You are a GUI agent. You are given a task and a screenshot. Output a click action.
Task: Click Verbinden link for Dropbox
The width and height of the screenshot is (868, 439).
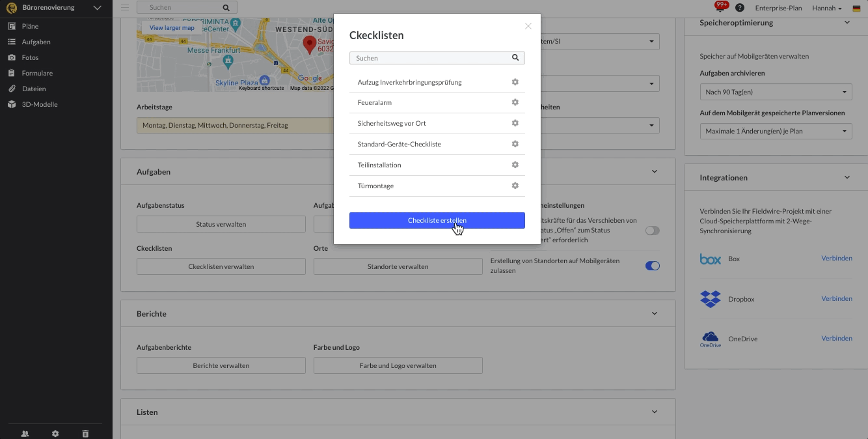[x=837, y=298]
